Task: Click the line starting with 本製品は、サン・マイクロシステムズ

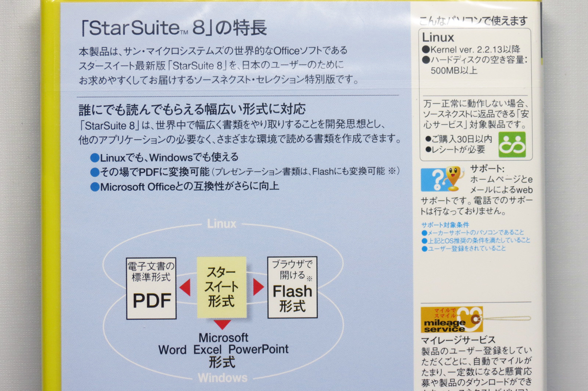Action: click(213, 50)
